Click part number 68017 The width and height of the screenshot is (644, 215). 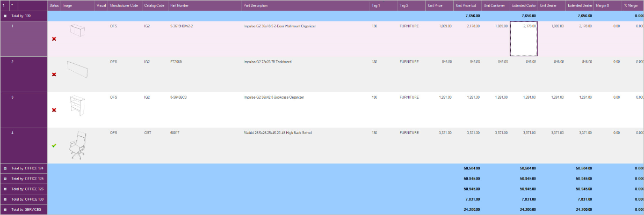tap(175, 133)
